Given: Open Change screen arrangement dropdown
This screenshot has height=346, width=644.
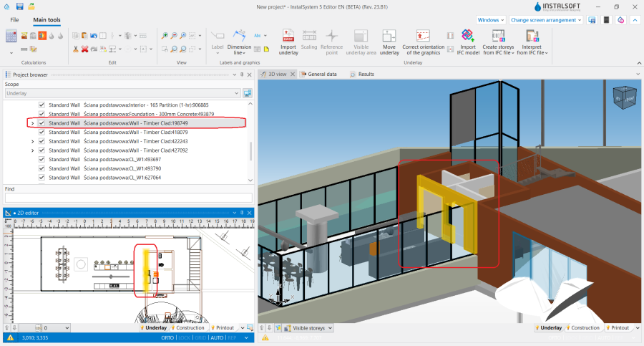Looking at the screenshot, I should 546,20.
